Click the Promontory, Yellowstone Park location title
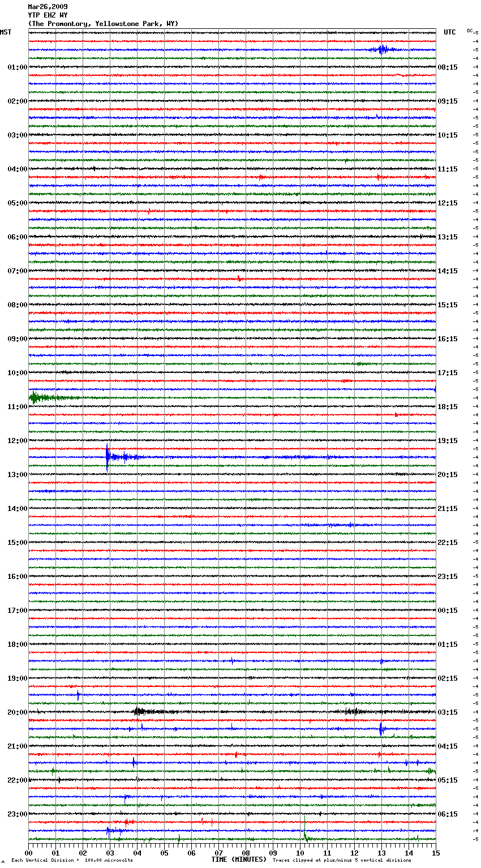The image size is (481, 868). tap(103, 24)
